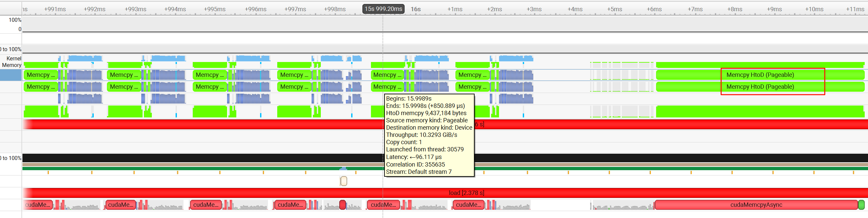Click the load [2.378 s] range bar
The image size is (868, 218).
point(466,193)
